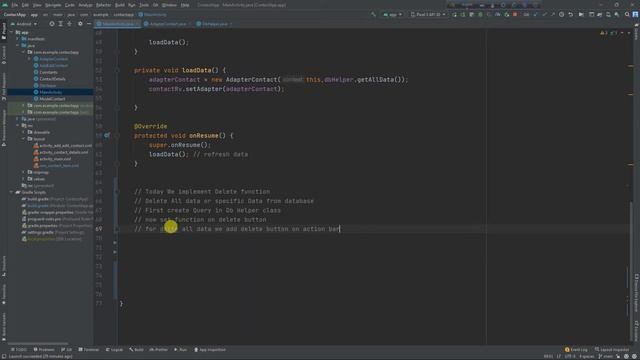
Task: Open the Window menu
Action: [169, 5]
